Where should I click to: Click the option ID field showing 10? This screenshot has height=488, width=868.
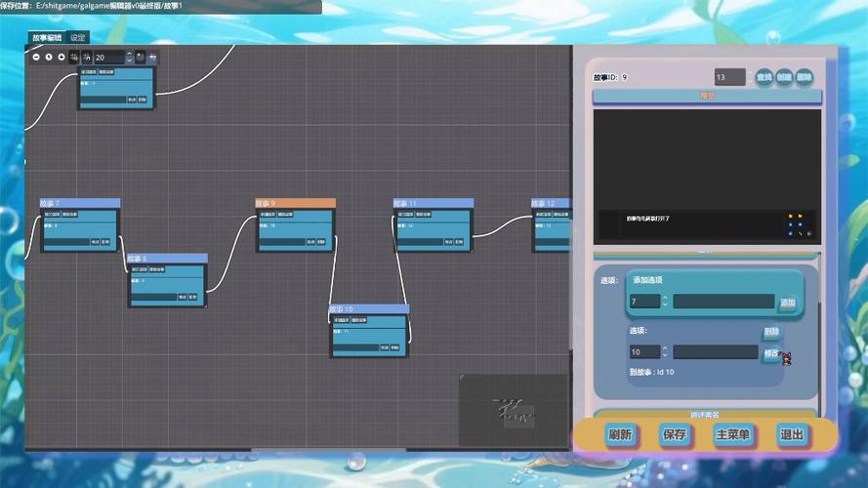[645, 352]
